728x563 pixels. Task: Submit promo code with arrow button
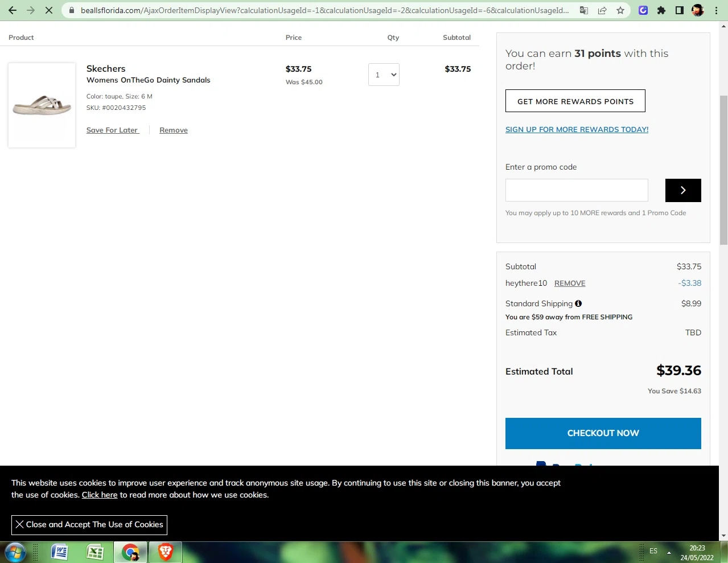683,190
